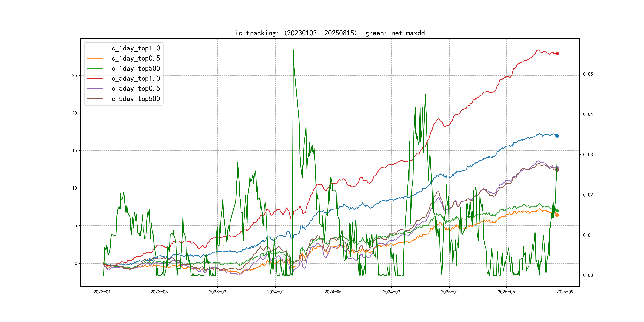Click the blue line swatch in legend

point(94,48)
